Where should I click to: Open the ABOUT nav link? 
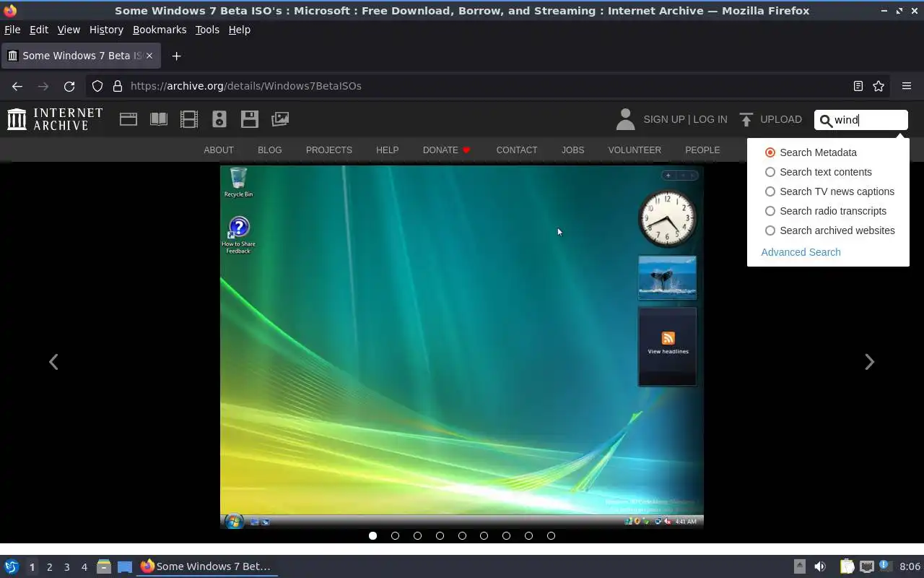click(219, 150)
